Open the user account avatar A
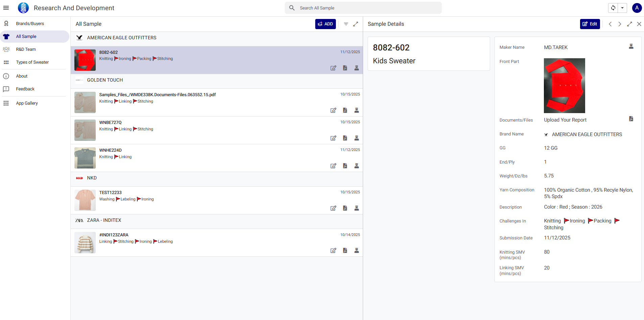This screenshot has width=644, height=320. tap(637, 8)
